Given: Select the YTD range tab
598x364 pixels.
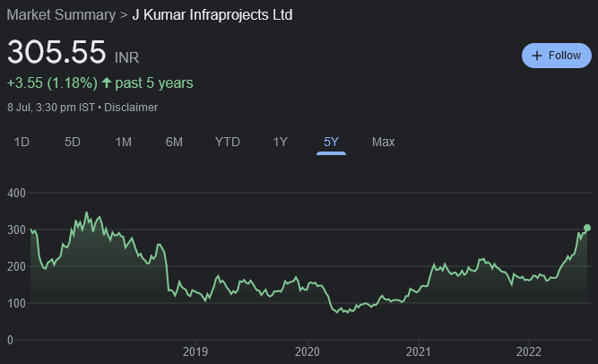Looking at the screenshot, I should [228, 142].
